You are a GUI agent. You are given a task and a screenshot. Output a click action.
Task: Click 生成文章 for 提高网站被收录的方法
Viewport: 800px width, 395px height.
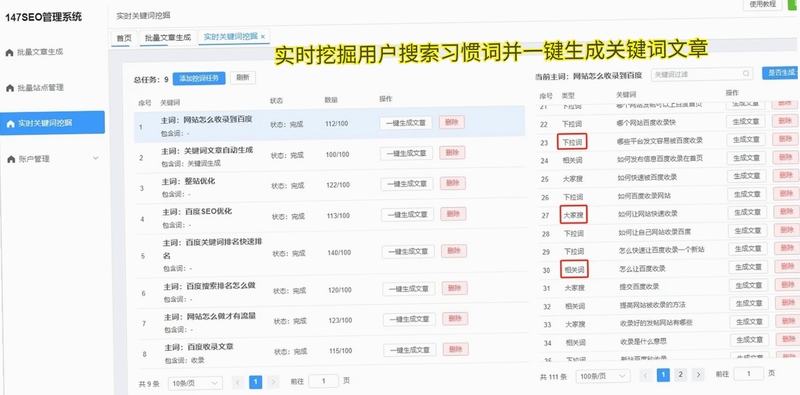click(x=749, y=303)
